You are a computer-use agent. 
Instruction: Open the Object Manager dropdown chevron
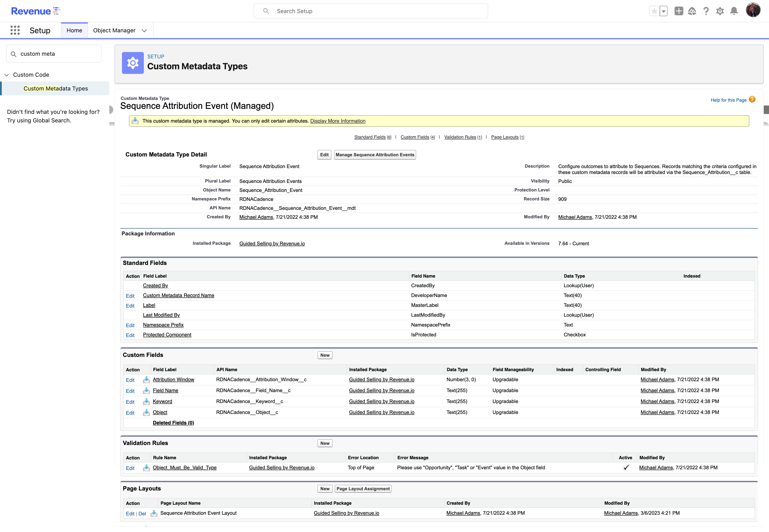pyautogui.click(x=144, y=30)
